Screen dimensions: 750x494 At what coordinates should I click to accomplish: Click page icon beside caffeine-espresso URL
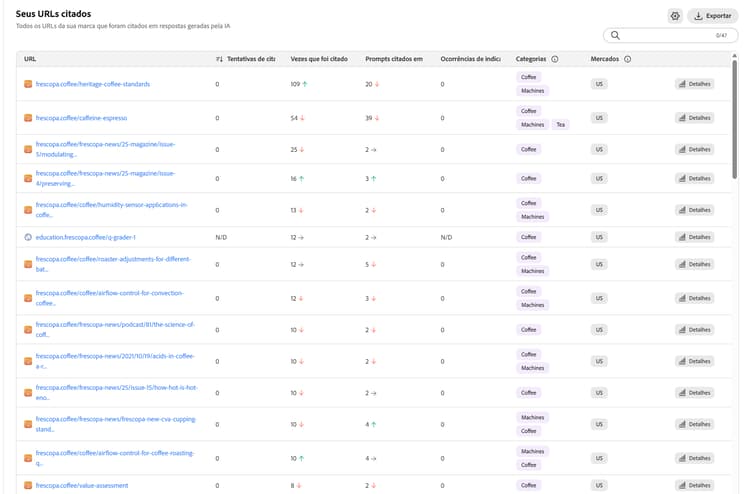coord(28,118)
